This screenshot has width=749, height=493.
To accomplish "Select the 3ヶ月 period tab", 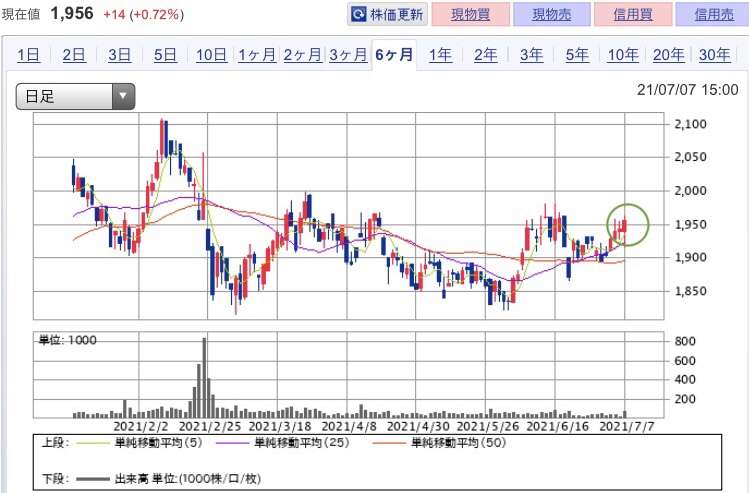I will (x=348, y=55).
